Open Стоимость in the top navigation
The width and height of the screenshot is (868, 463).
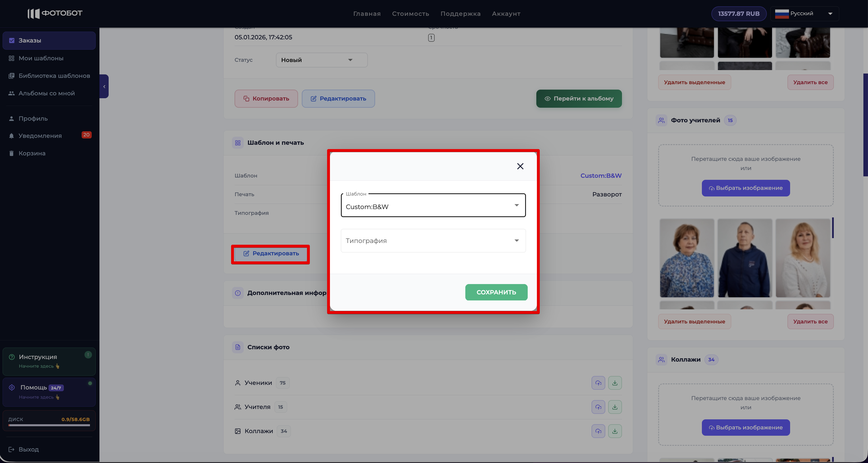coord(410,14)
